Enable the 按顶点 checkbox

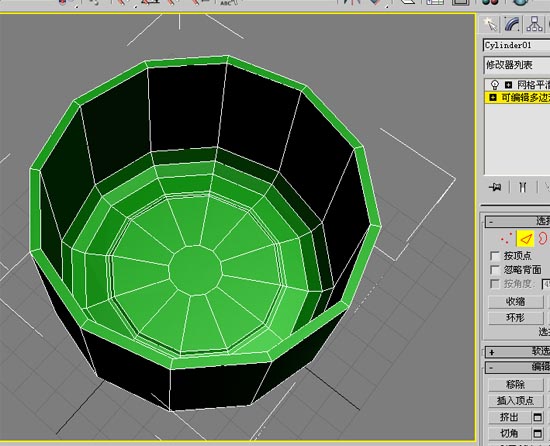(x=495, y=256)
